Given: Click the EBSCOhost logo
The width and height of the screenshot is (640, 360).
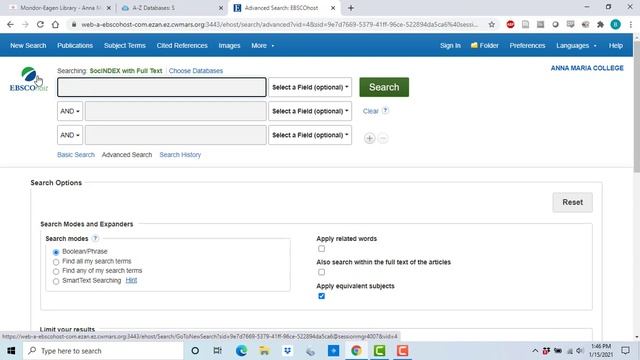Looking at the screenshot, I should click(x=29, y=80).
